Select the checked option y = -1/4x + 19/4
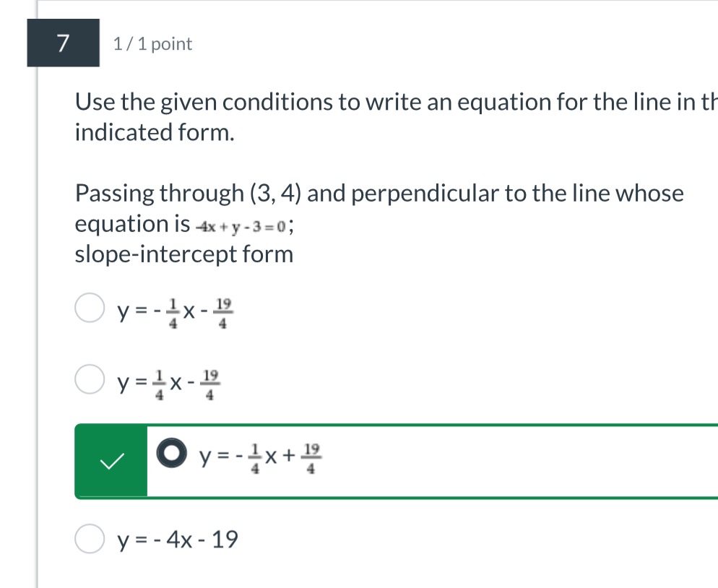The height and width of the screenshot is (588, 718). click(x=172, y=453)
